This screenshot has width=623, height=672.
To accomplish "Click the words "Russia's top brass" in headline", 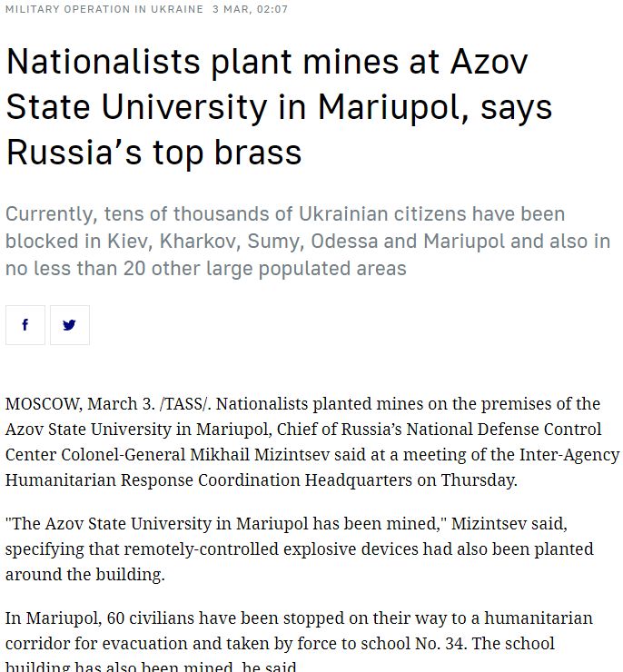I will 153,152.
